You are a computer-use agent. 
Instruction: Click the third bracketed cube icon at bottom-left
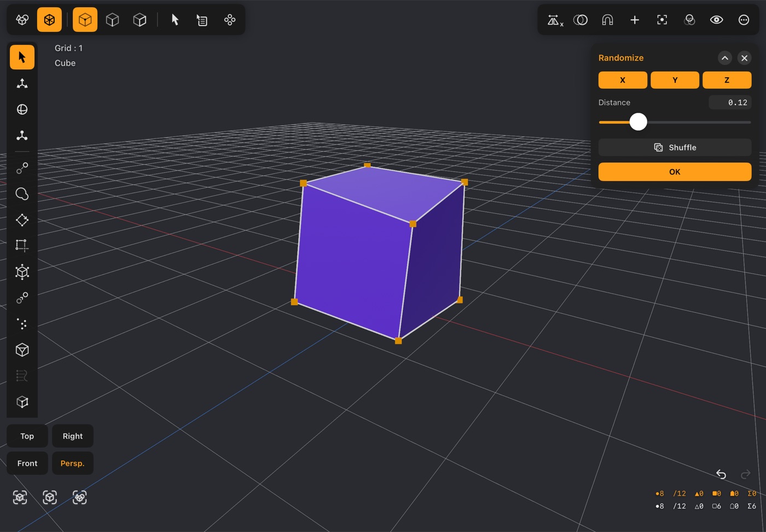tap(80, 497)
